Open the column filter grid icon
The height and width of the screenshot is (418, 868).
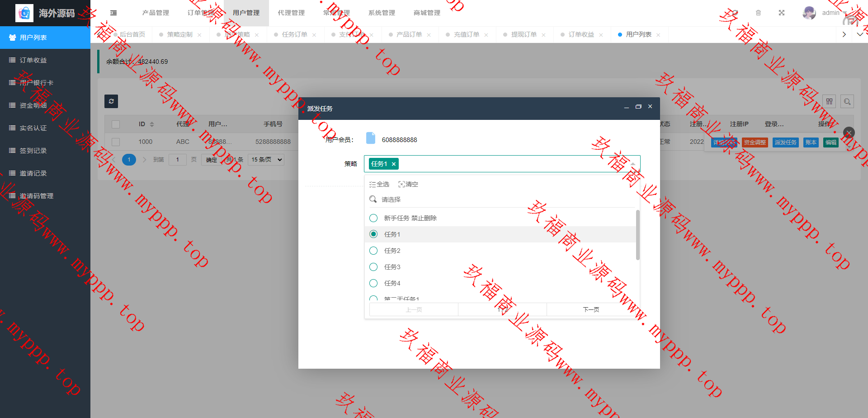tap(829, 102)
